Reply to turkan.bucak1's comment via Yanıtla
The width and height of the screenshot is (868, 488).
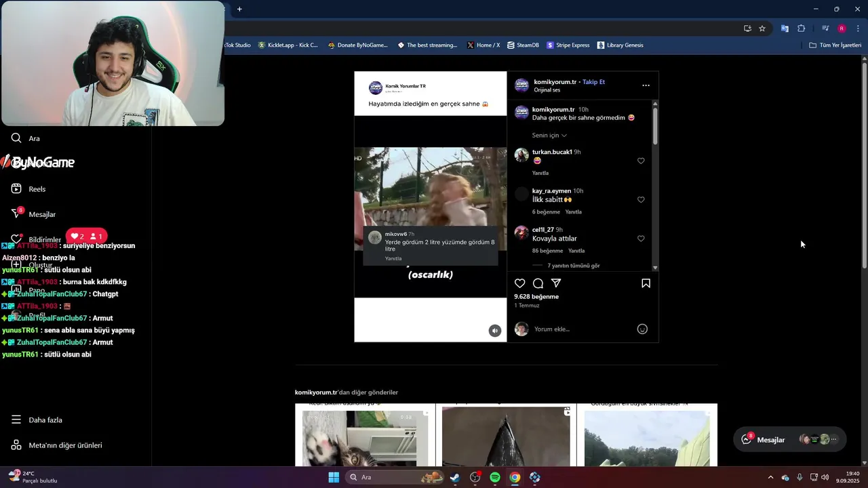click(540, 173)
